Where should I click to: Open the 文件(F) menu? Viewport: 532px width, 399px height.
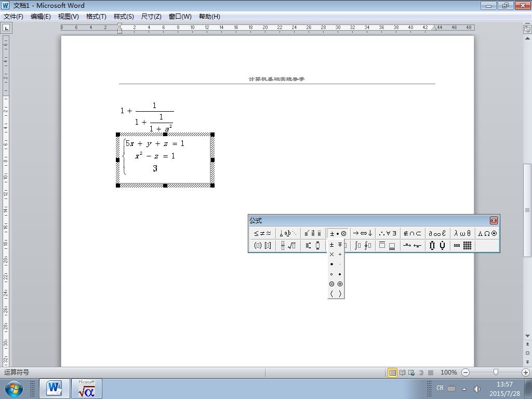[x=14, y=16]
